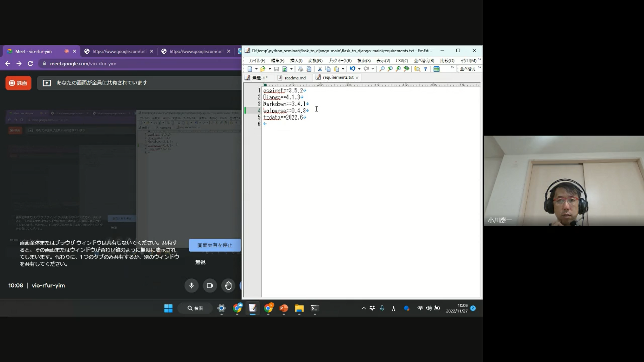
Task: Toggle the camera in Meet
Action: click(x=210, y=286)
